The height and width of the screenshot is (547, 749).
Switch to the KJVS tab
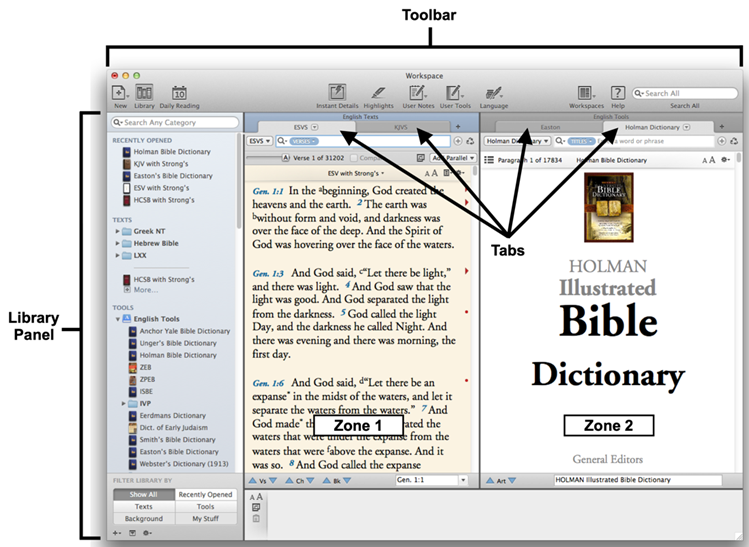(401, 128)
